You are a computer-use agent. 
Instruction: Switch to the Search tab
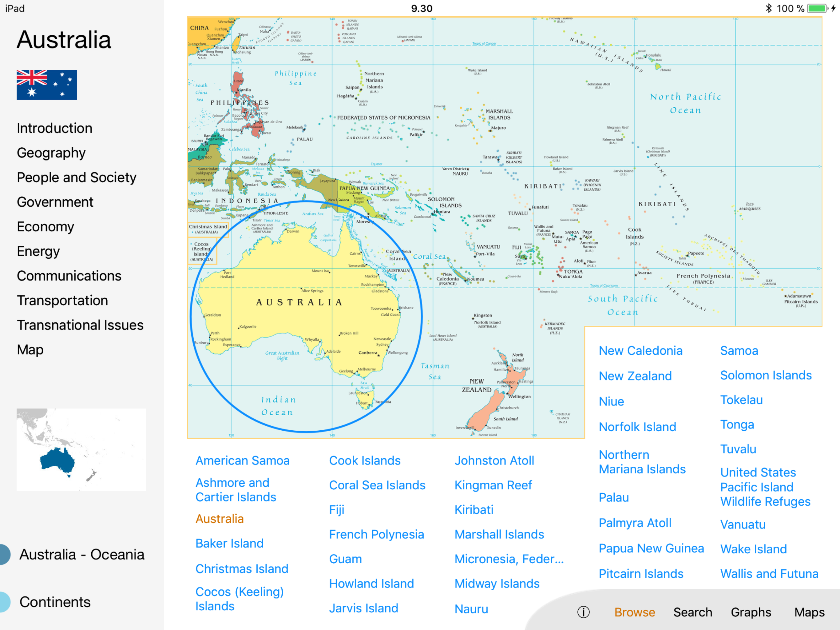[693, 612]
